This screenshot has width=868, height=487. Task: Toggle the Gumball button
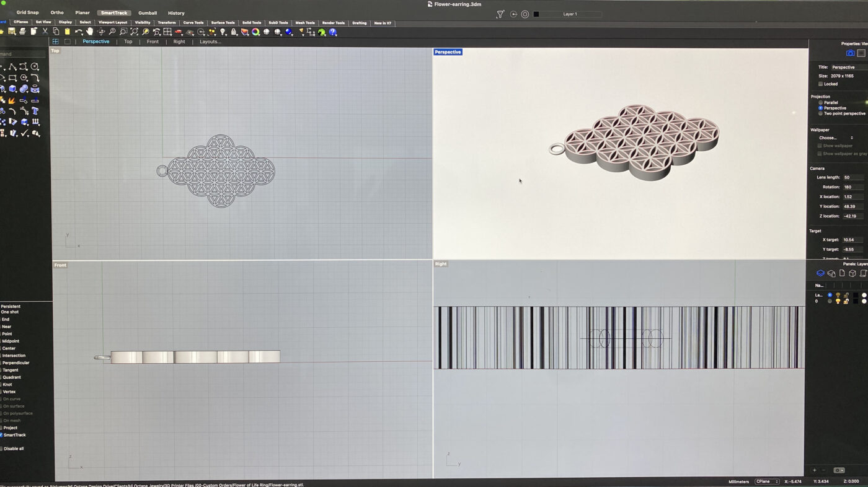[x=148, y=12]
